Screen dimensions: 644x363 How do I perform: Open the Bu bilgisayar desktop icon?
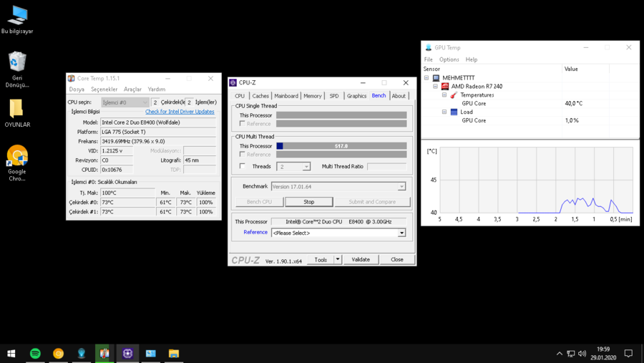[x=17, y=19]
